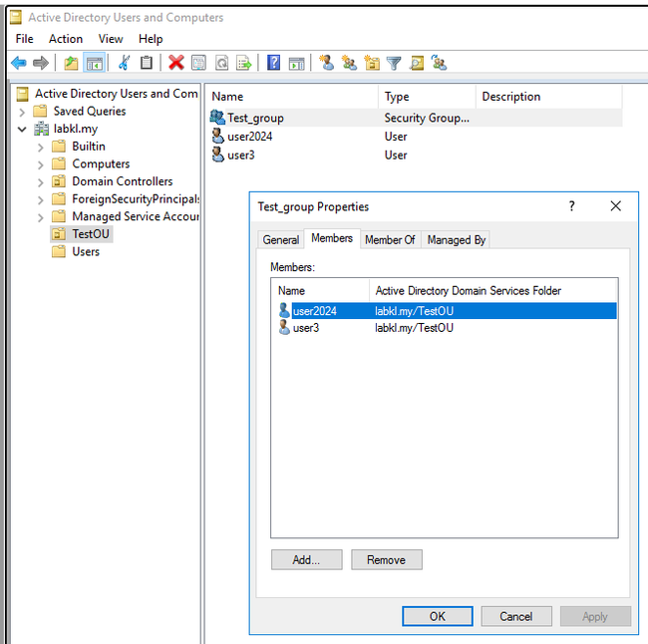Open the blue Help icon
This screenshot has height=644, width=648.
tap(273, 63)
